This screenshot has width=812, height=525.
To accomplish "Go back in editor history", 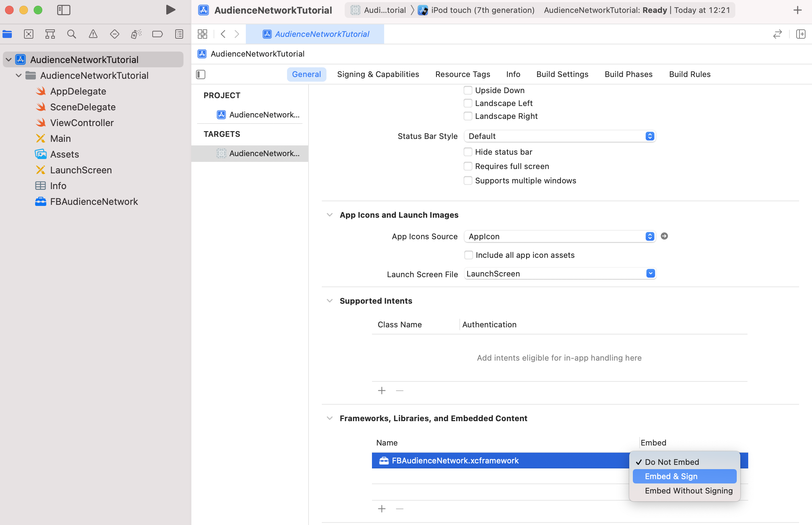I will (223, 34).
